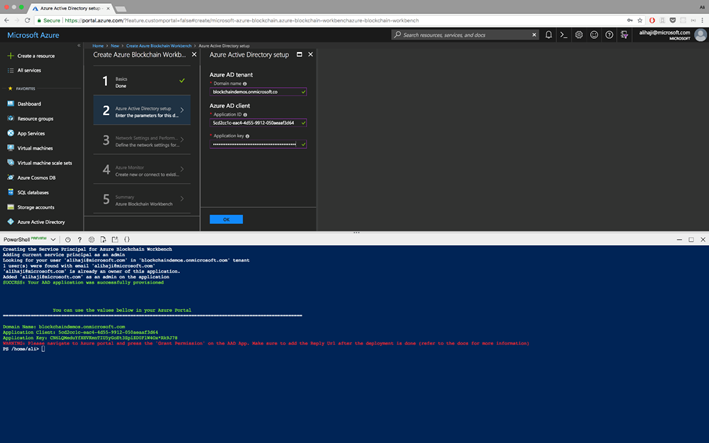
Task: Click New in the breadcrumb
Action: (x=115, y=46)
